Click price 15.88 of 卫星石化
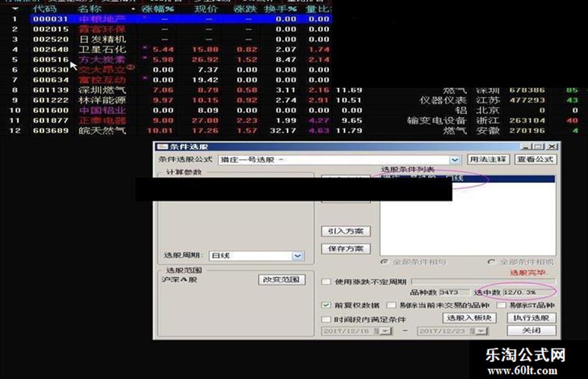The width and height of the screenshot is (588, 379). coord(205,50)
